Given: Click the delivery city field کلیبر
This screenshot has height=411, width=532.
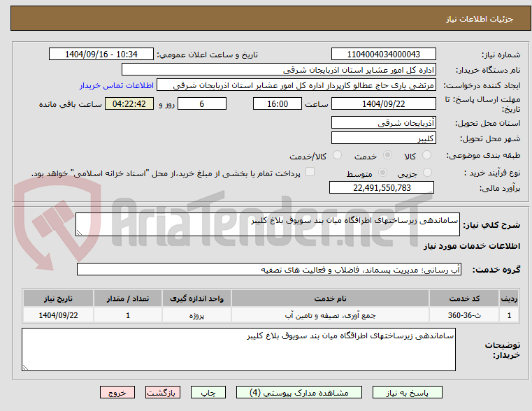Looking at the screenshot, I should point(383,138).
